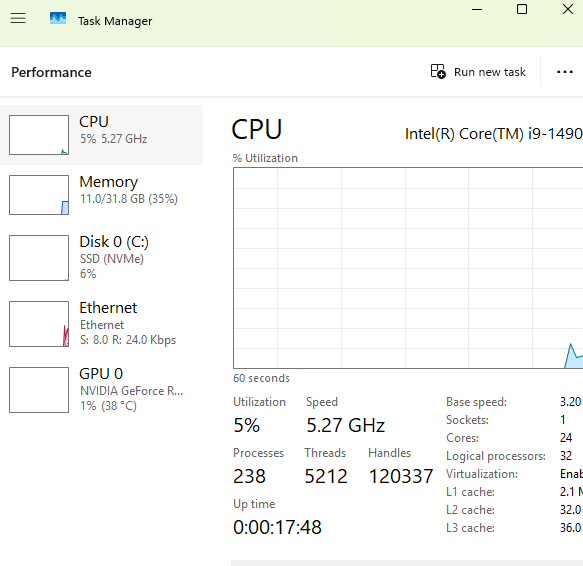
Task: Select the GPU 0 performance entry
Action: coord(102,389)
